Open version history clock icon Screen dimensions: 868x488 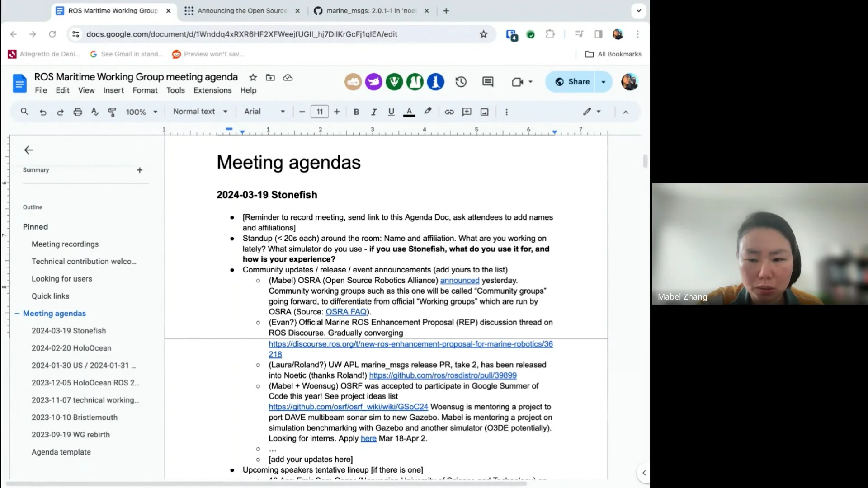click(461, 82)
